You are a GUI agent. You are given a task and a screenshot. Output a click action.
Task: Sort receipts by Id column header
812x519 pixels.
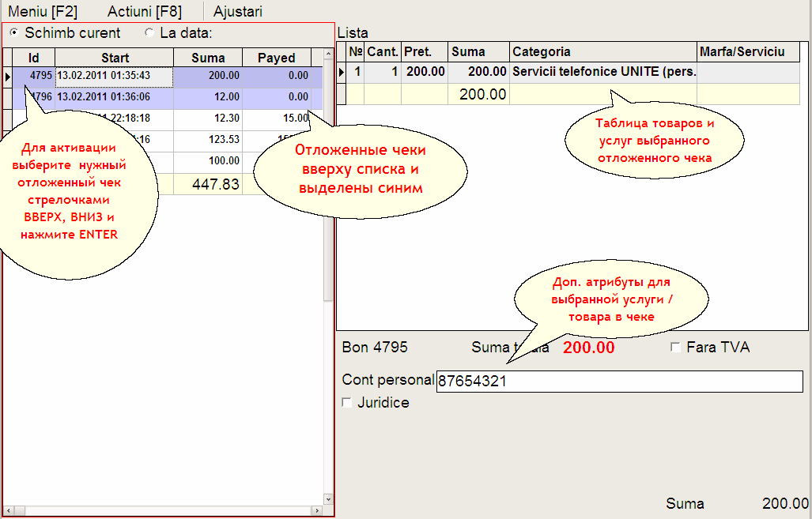[34, 58]
